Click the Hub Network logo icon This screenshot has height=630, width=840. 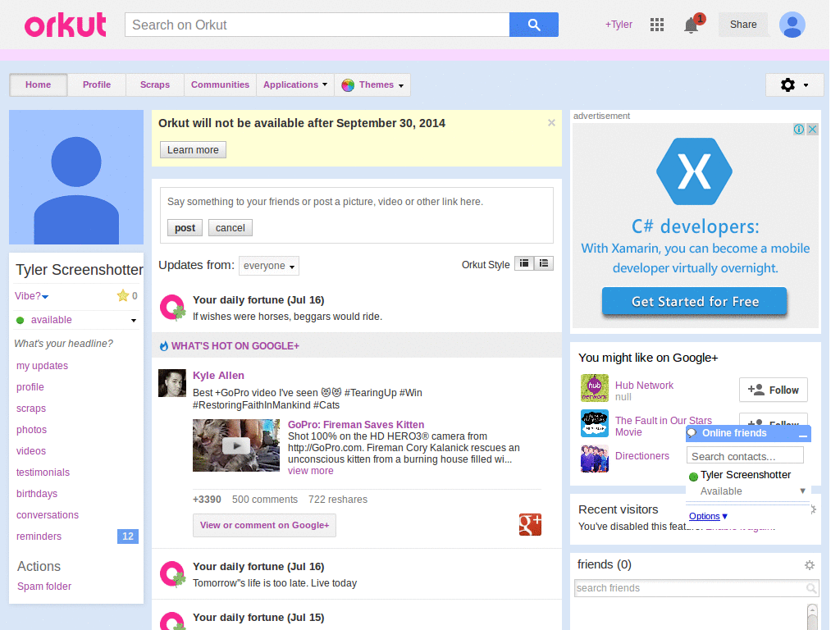pyautogui.click(x=595, y=388)
